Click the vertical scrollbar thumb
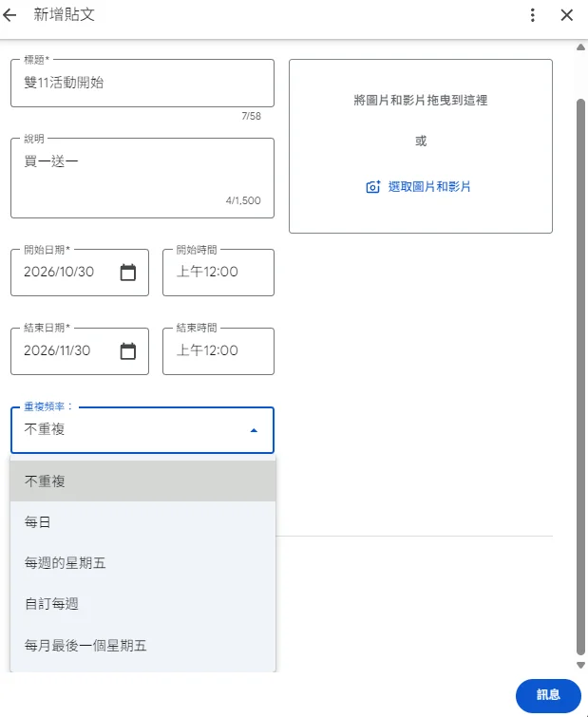Viewport: 588px width, 717px height. point(580,377)
